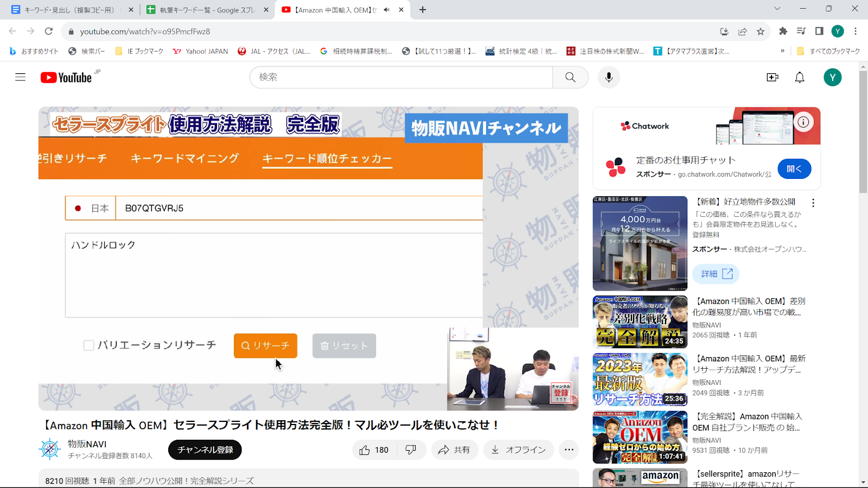The image size is (868, 488).
Task: Open the Amazon OEM 完全解説 thumbnail
Action: tap(640, 437)
